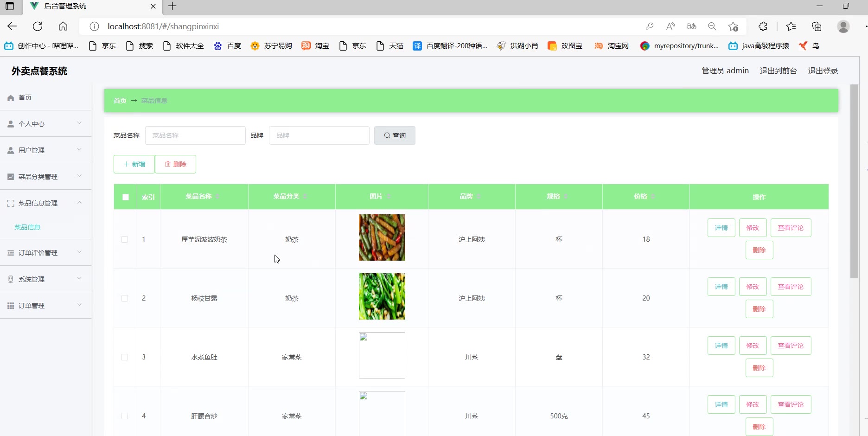Toggle the select-all checkbox in table header
868x436 pixels.
(x=126, y=197)
